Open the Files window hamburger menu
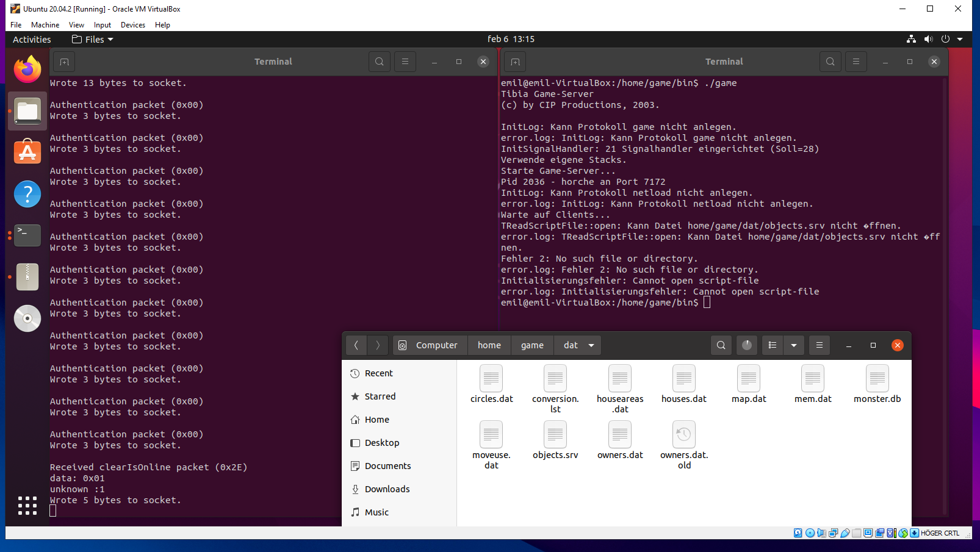The width and height of the screenshot is (980, 552). tap(820, 345)
